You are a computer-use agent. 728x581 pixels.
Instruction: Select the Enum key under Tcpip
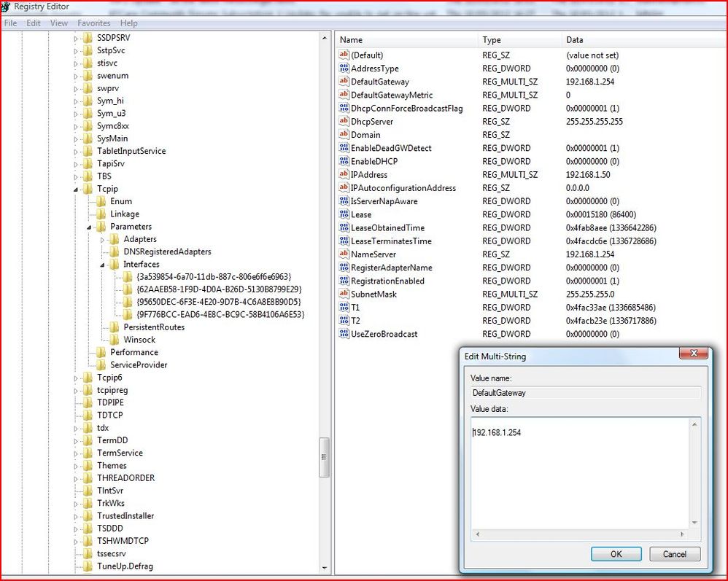tap(120, 201)
